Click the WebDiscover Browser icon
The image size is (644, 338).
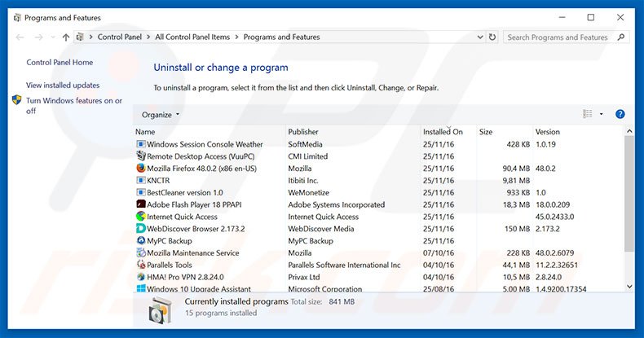[x=141, y=229]
